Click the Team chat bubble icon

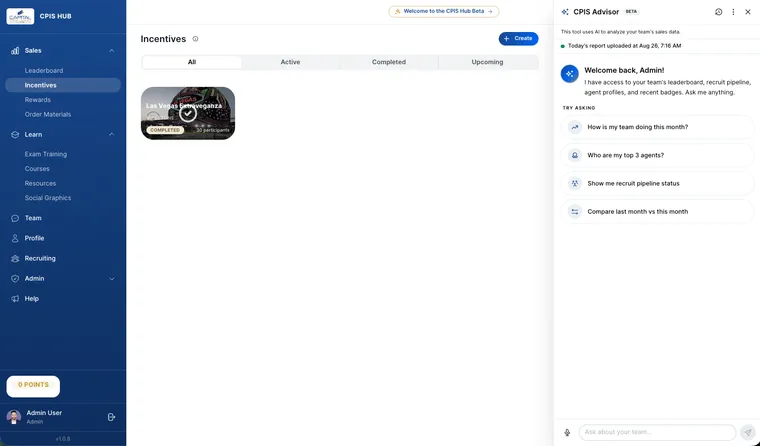(15, 218)
